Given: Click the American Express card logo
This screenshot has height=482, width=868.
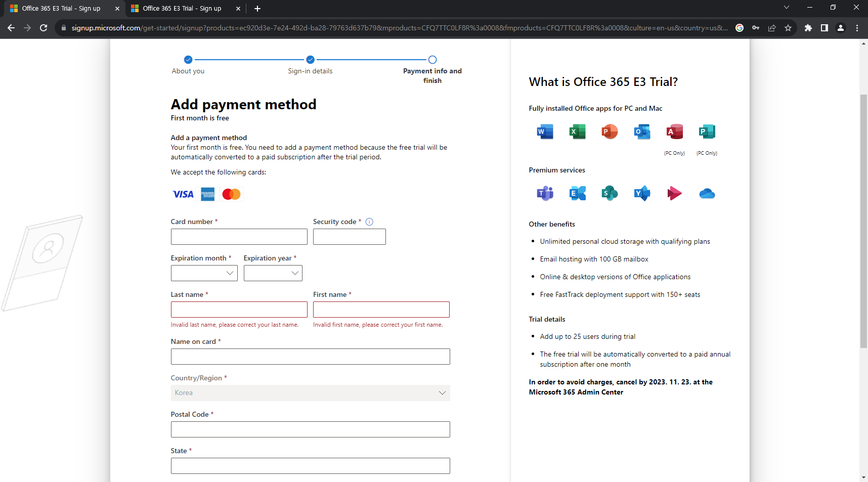Looking at the screenshot, I should coord(207,194).
